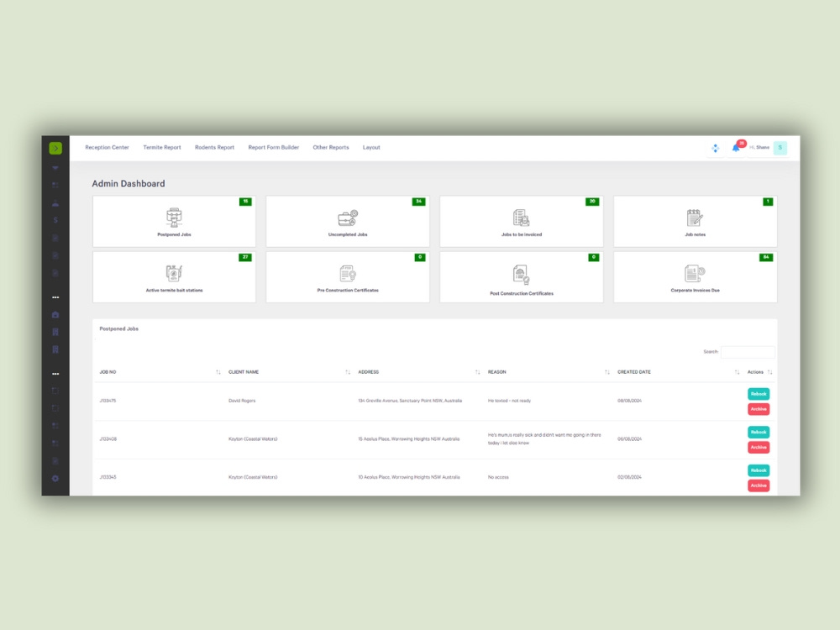
Task: Click the notification bell icon
Action: click(736, 148)
